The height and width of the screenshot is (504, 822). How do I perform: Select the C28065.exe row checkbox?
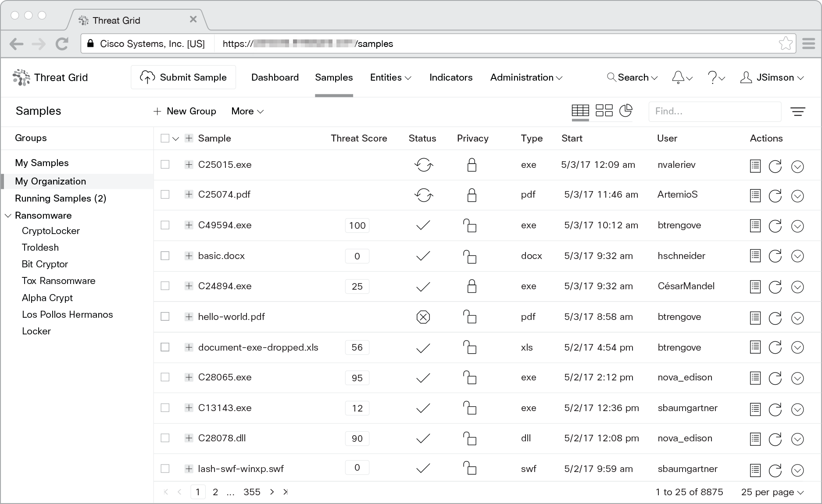pyautogui.click(x=165, y=377)
